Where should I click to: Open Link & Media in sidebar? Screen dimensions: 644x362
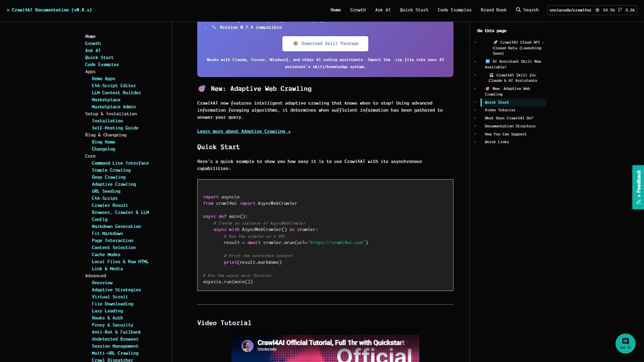pyautogui.click(x=107, y=268)
